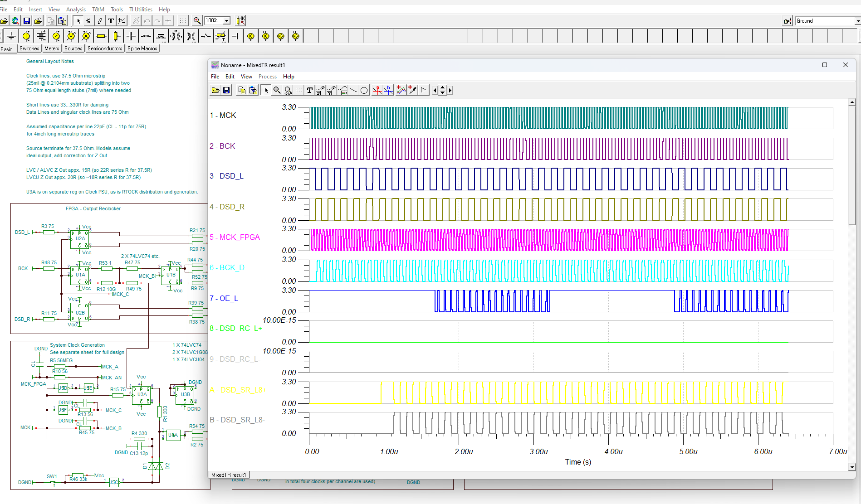Open the Ground combo box dropdown

point(857,21)
